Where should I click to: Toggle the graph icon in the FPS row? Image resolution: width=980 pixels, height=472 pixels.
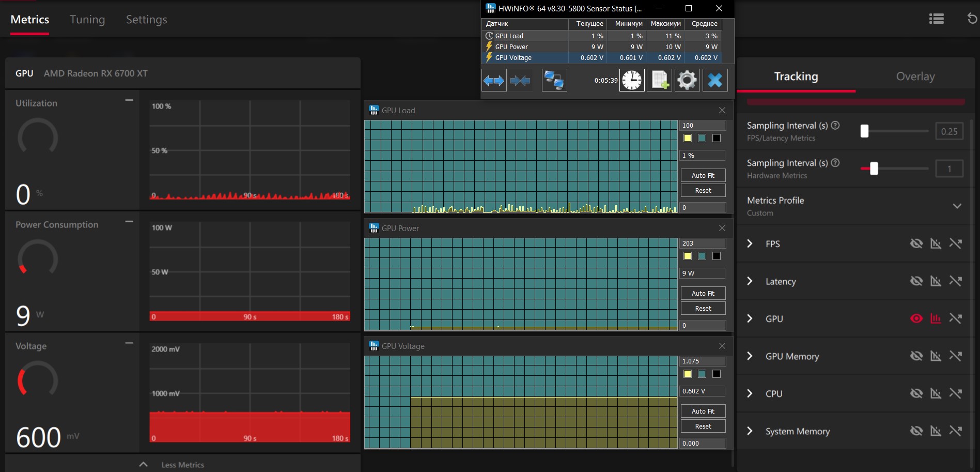[x=936, y=243]
